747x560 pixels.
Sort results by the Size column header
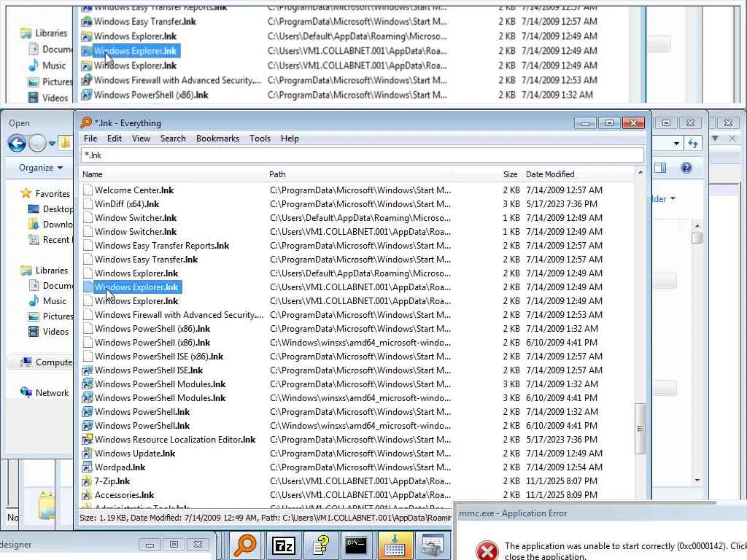(487, 174)
